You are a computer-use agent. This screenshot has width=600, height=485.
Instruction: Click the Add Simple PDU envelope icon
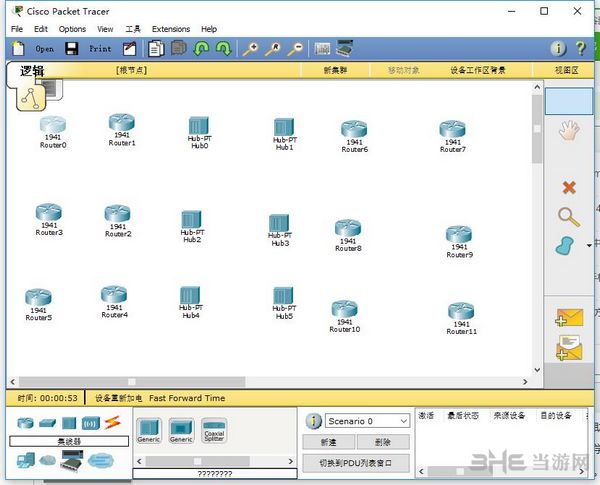(569, 317)
